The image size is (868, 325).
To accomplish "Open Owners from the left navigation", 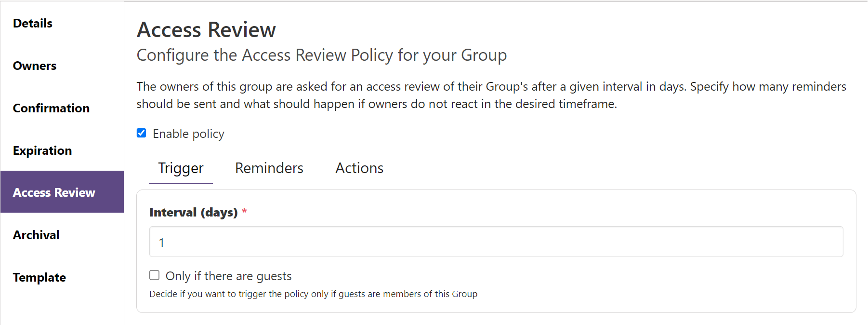I will tap(34, 66).
